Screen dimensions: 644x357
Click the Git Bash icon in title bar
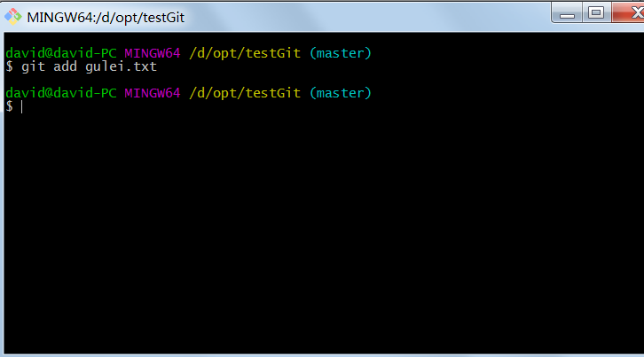pyautogui.click(x=13, y=16)
